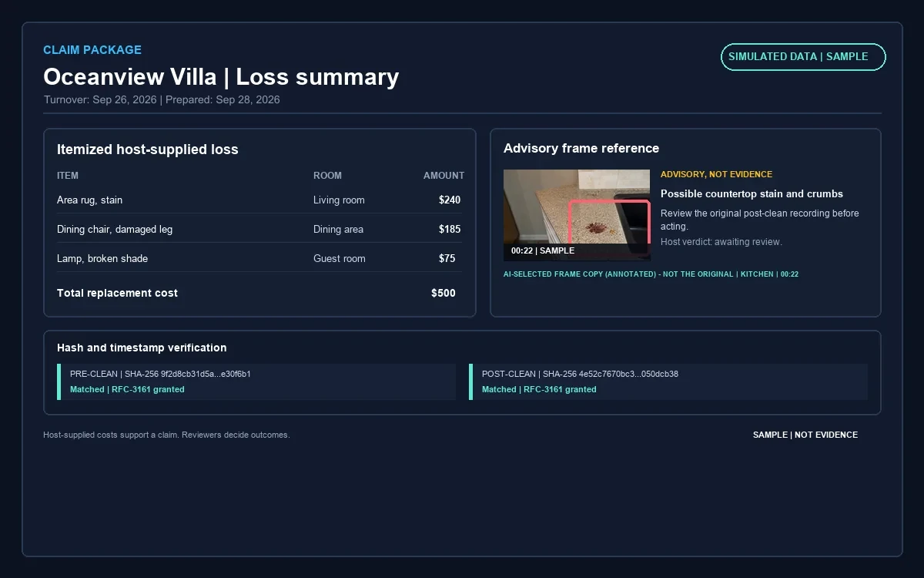Click the ROOM column header
This screenshot has height=578, width=924.
[327, 176]
